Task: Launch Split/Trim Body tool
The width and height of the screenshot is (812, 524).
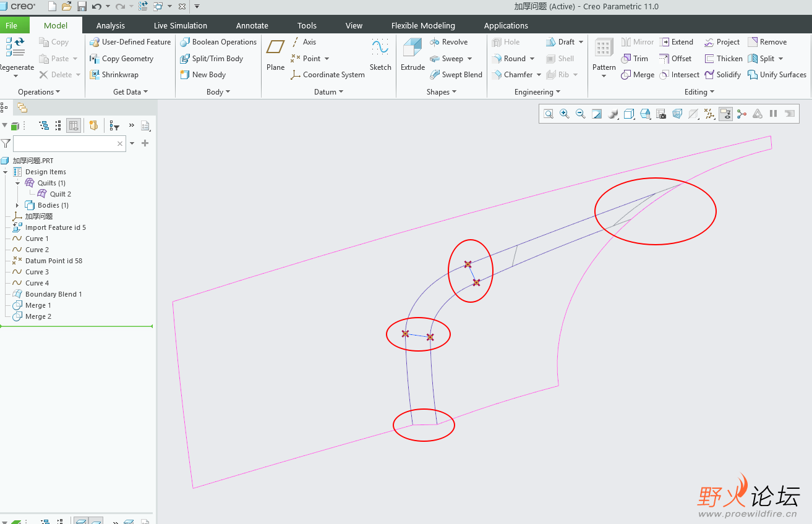Action: pos(212,59)
